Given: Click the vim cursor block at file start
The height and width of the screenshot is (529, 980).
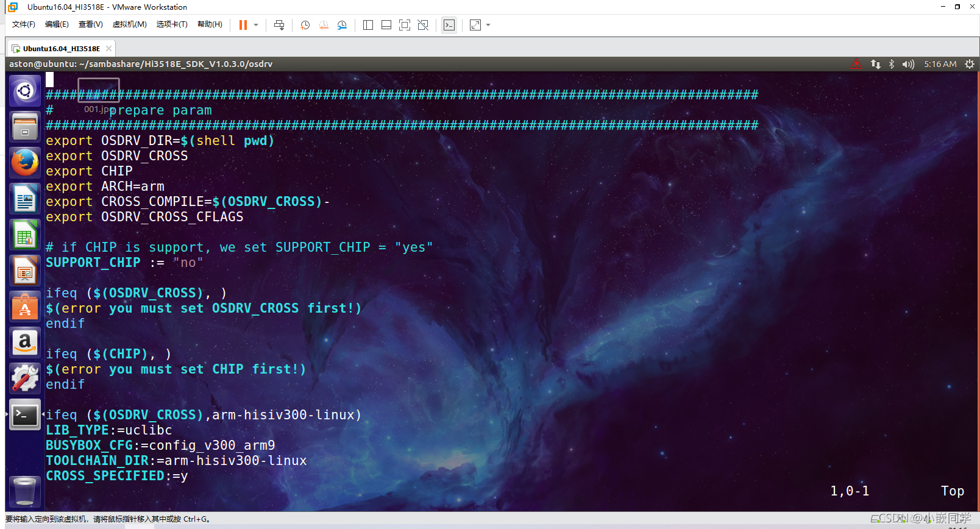Looking at the screenshot, I should [50, 80].
